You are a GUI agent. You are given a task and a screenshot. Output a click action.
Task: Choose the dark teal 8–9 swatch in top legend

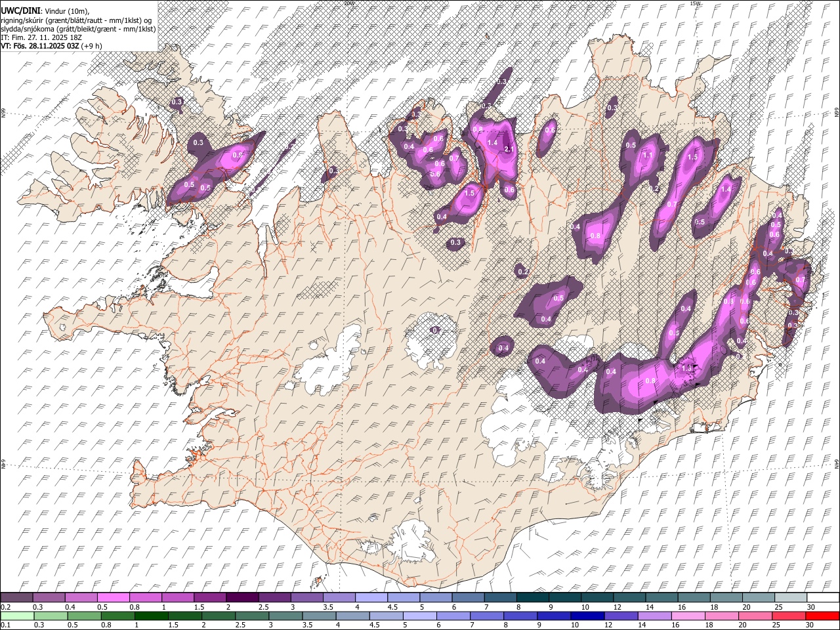tap(532, 598)
